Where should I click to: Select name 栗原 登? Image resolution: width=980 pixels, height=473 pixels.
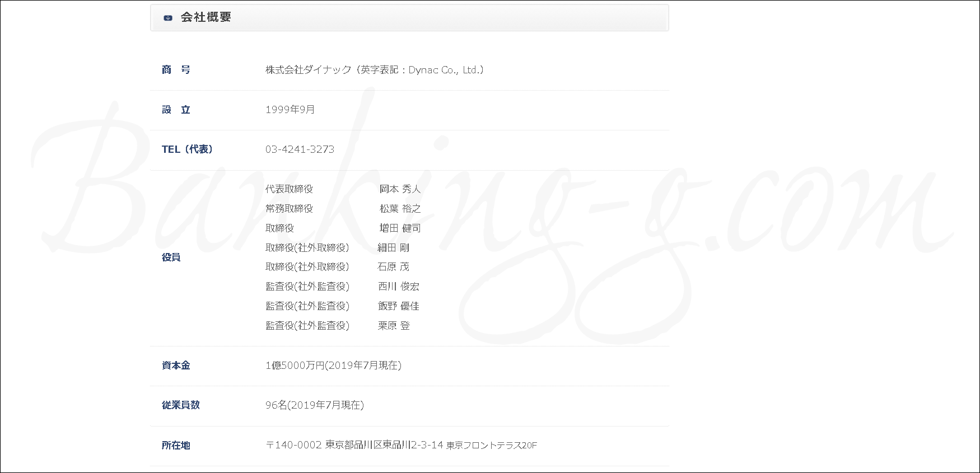click(x=394, y=326)
